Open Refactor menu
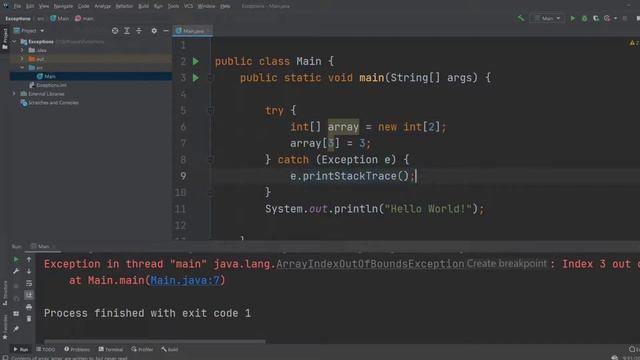 [124, 6]
